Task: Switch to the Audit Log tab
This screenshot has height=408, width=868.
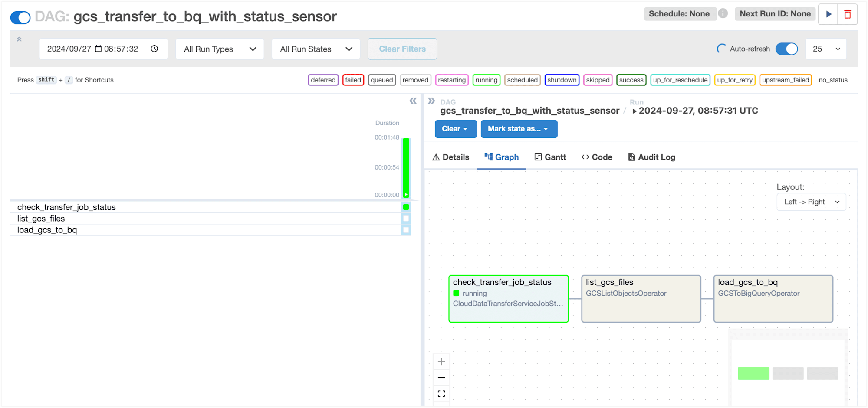Action: pyautogui.click(x=651, y=157)
